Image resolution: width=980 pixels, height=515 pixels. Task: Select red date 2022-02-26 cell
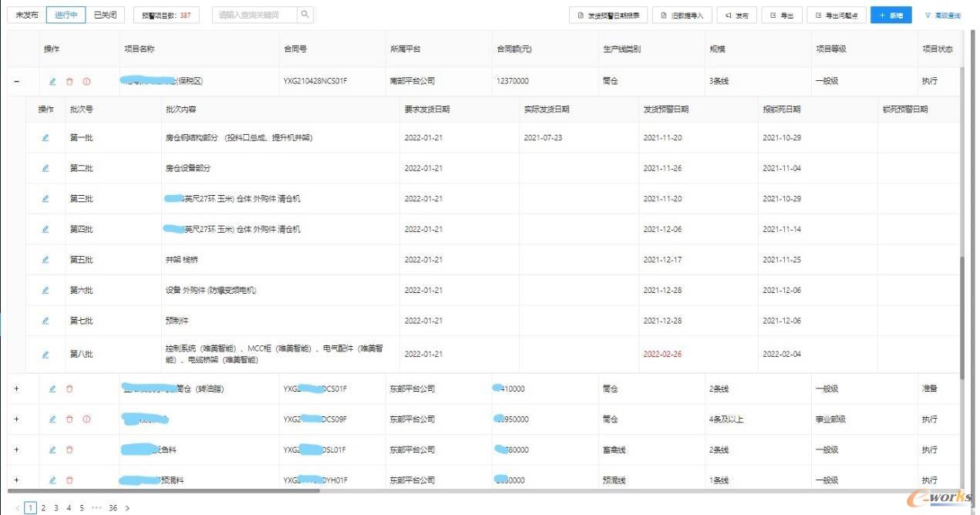[x=663, y=355]
